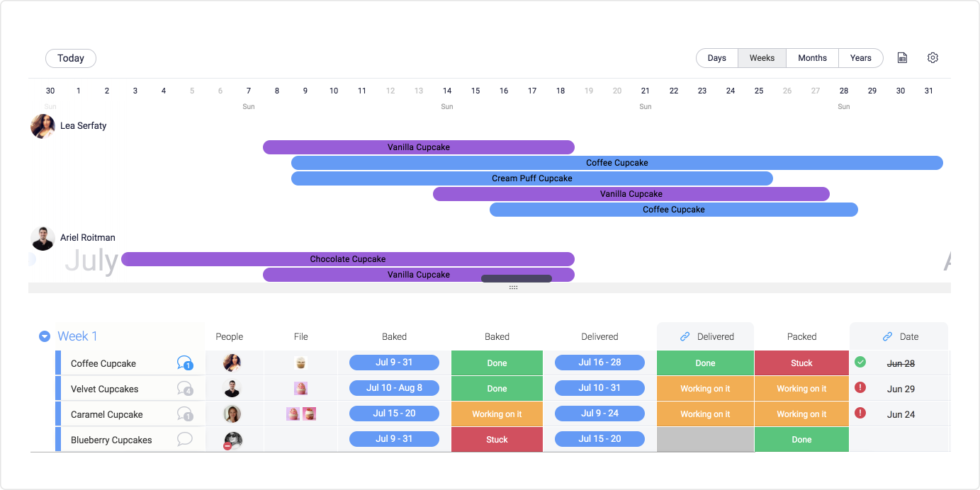Viewport: 980px width, 490px height.
Task: Select Lea's top Vanilla Cupcake timeline bar
Action: tap(419, 147)
